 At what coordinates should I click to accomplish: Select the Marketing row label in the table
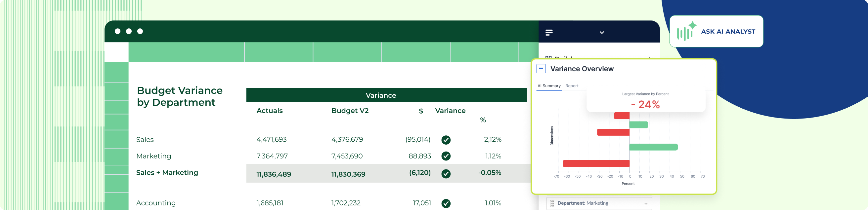(x=153, y=156)
